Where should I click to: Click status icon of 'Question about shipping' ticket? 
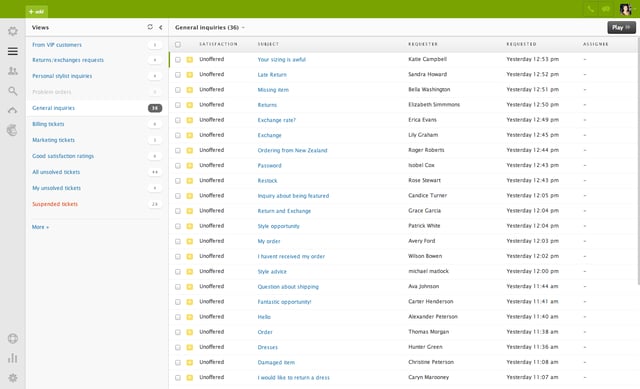tap(190, 287)
